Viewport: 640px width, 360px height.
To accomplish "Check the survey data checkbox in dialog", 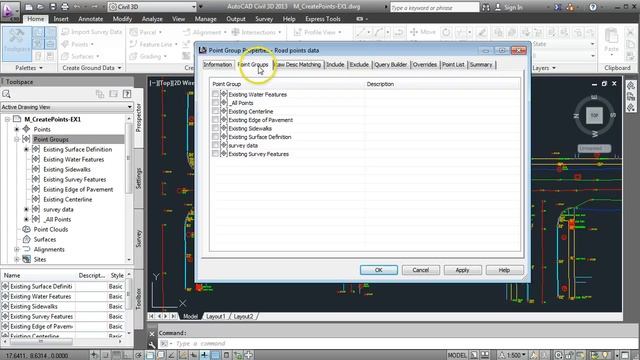I will [x=215, y=145].
